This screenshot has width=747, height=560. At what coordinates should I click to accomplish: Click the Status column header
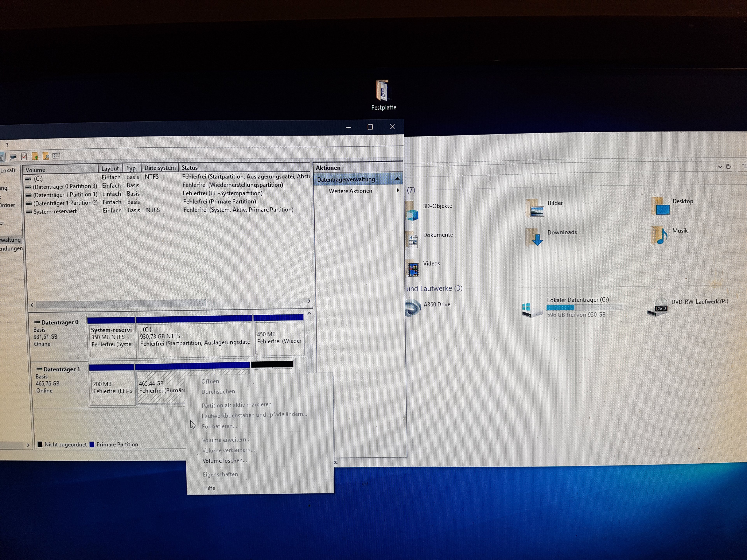click(x=190, y=168)
